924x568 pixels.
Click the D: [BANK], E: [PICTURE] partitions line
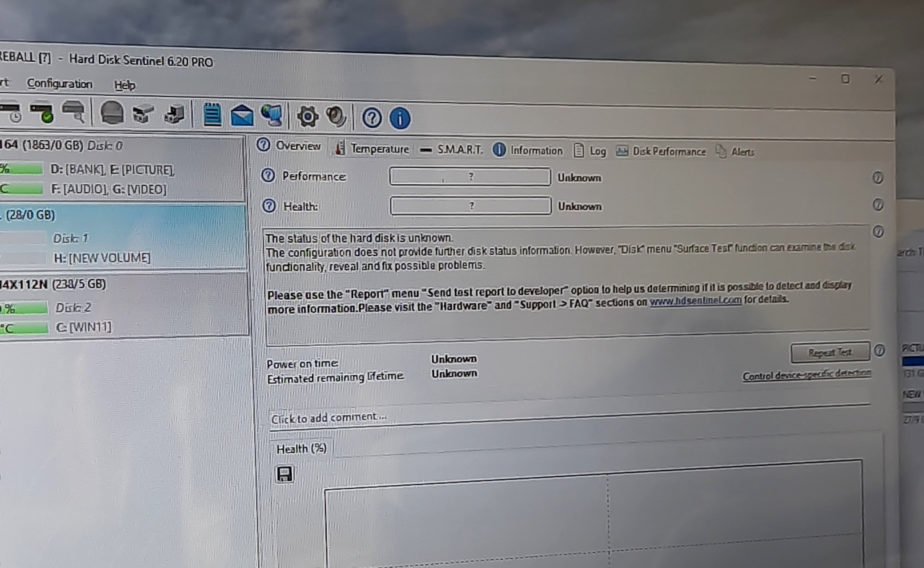point(113,170)
